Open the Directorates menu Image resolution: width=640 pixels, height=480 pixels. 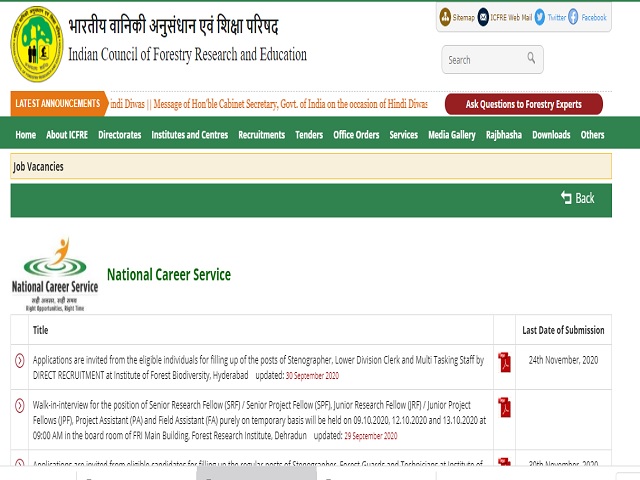(x=120, y=135)
